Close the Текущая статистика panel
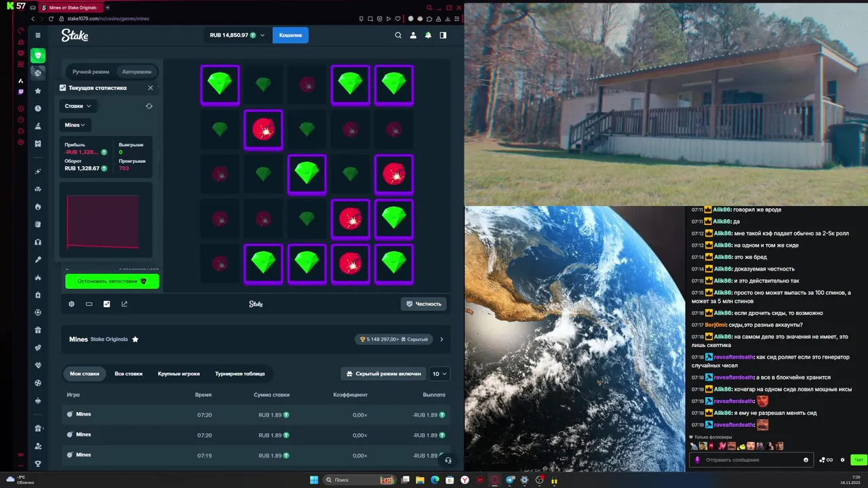Screen dimensions: 868x488 [151, 87]
